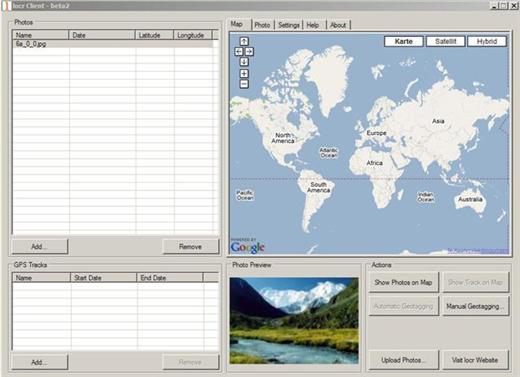Zoom out of the map with minus icon

[244, 84]
